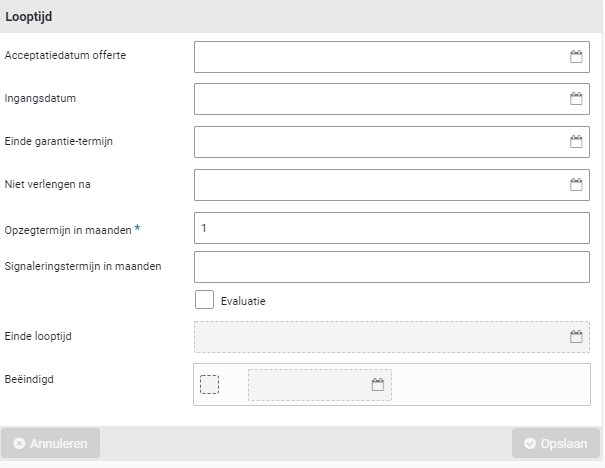Focus the Acceptatiedatum offerte date field
The width and height of the screenshot is (605, 468).
pos(380,57)
